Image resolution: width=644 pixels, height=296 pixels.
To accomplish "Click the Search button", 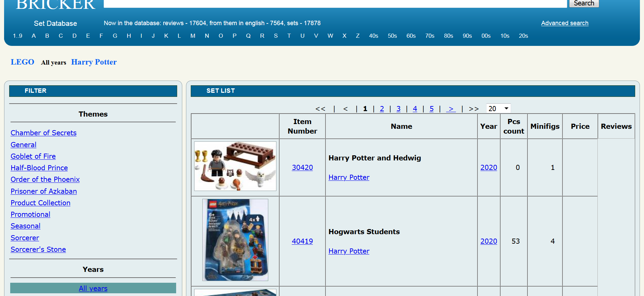I will click(x=584, y=3).
